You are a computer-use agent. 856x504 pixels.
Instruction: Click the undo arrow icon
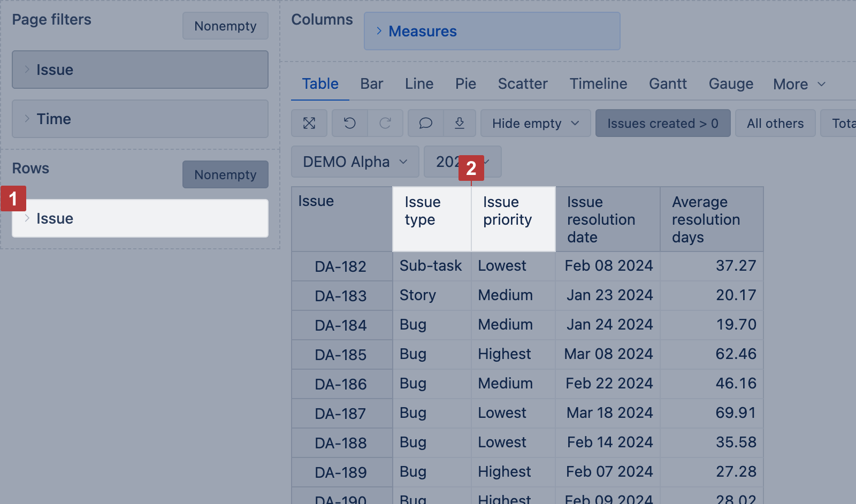point(350,124)
